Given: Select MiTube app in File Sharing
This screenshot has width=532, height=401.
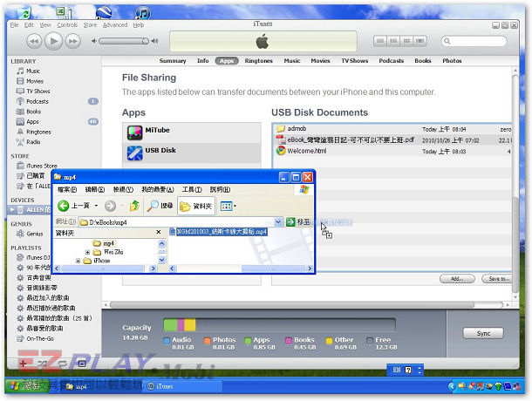Looking at the screenshot, I should click(192, 133).
